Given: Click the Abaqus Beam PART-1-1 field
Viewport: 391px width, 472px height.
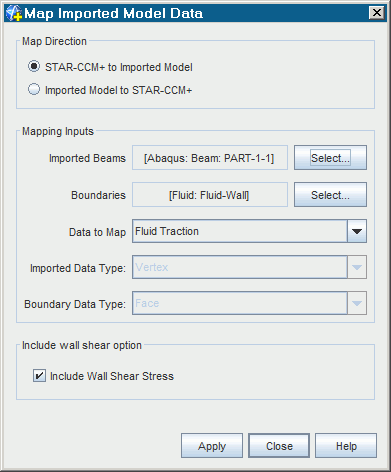Looking at the screenshot, I should 210,158.
